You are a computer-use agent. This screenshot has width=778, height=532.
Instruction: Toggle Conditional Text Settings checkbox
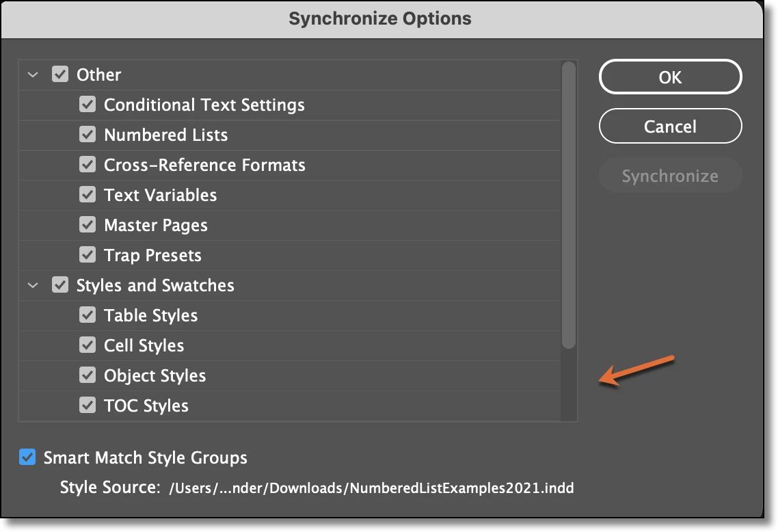click(x=88, y=105)
